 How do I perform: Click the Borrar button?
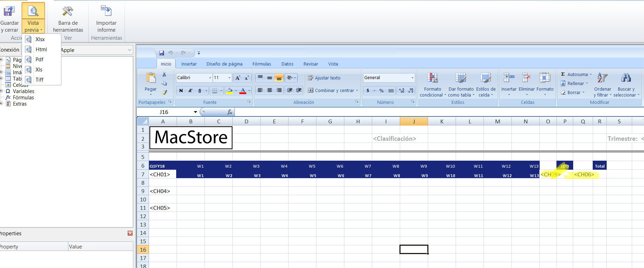click(572, 92)
